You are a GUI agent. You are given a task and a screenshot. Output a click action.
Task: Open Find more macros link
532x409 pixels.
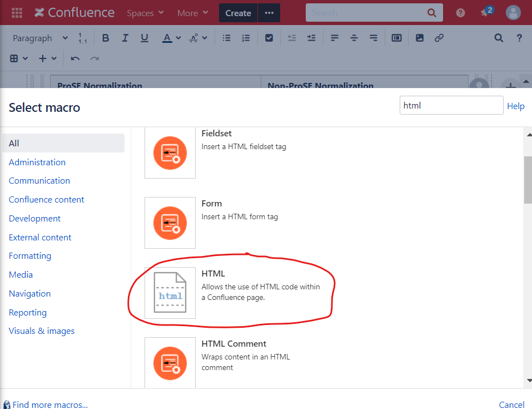click(50, 405)
